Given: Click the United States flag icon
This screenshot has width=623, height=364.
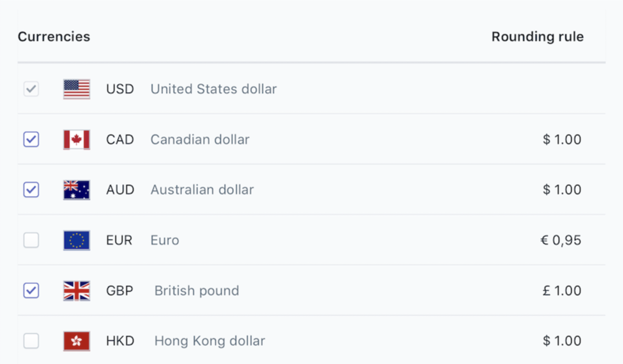Looking at the screenshot, I should (76, 89).
